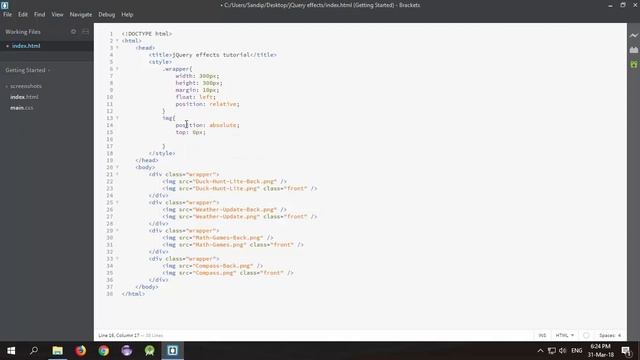Open the Navigate menu
The image size is (640, 360).
point(81,14)
